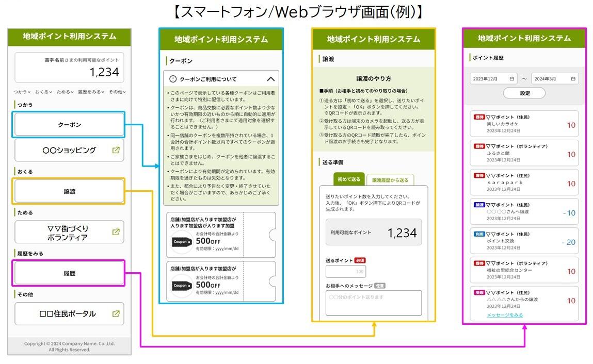Collapse the クーポンご利用について section chevron

click(x=270, y=79)
